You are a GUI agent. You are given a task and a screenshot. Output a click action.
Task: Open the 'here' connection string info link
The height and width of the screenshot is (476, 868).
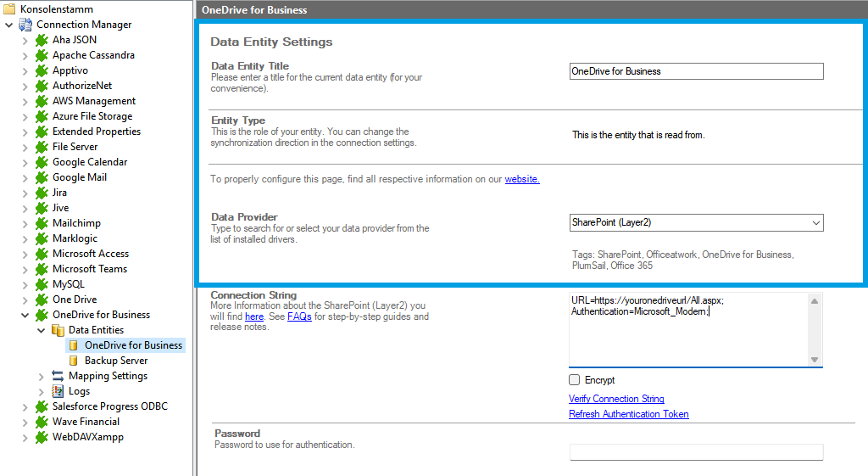254,316
